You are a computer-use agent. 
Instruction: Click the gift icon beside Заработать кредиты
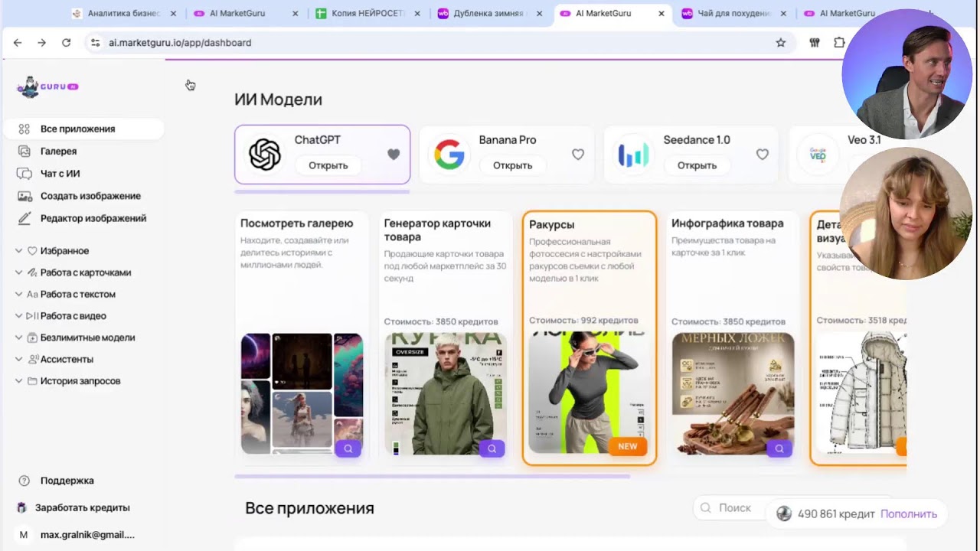[x=21, y=507]
